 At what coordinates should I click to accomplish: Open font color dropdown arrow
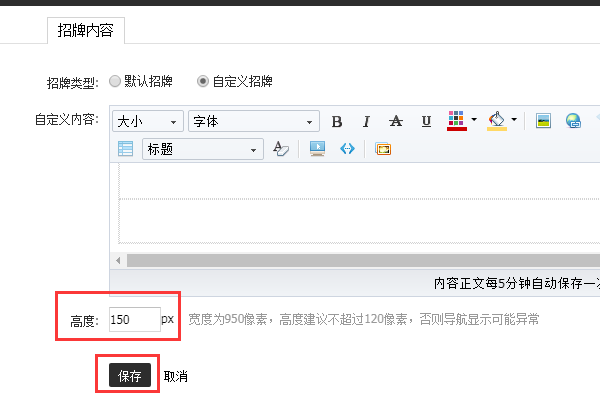pyautogui.click(x=474, y=119)
